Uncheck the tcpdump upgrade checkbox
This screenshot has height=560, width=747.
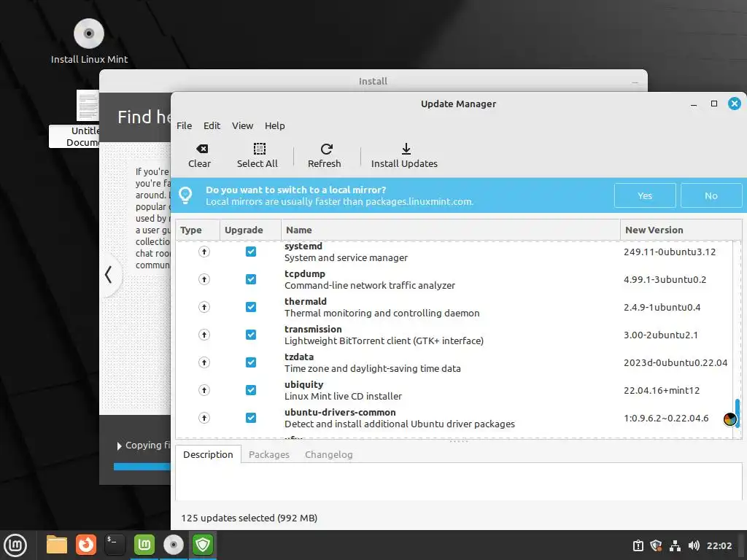click(251, 279)
